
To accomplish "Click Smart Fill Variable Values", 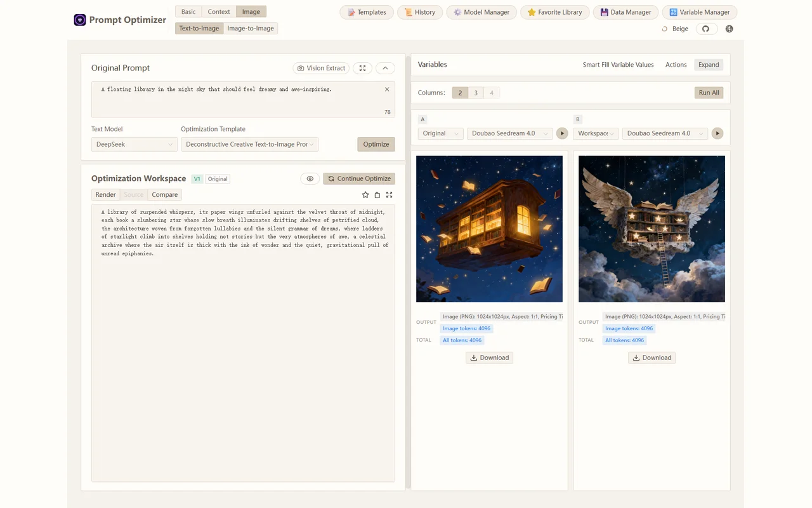I will (618, 65).
